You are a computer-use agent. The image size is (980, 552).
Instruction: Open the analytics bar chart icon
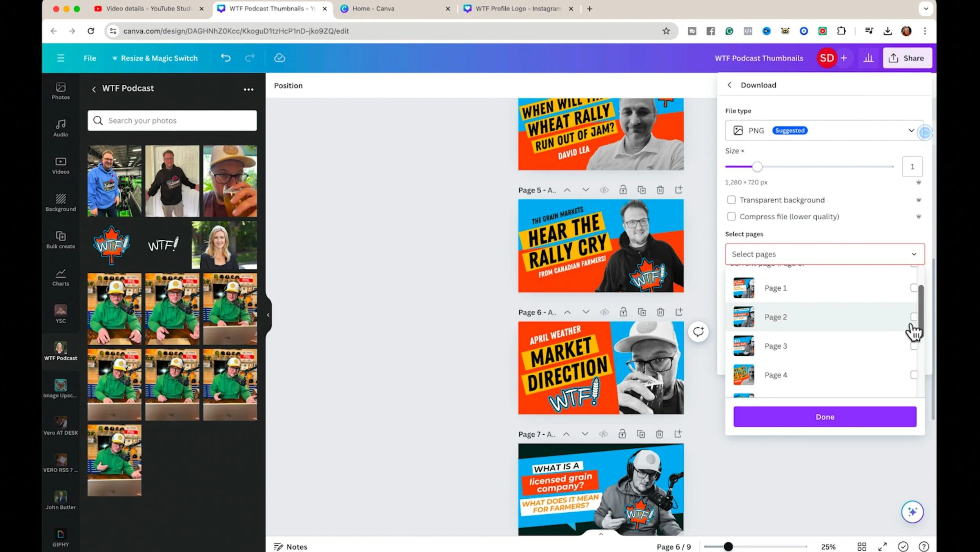click(868, 58)
